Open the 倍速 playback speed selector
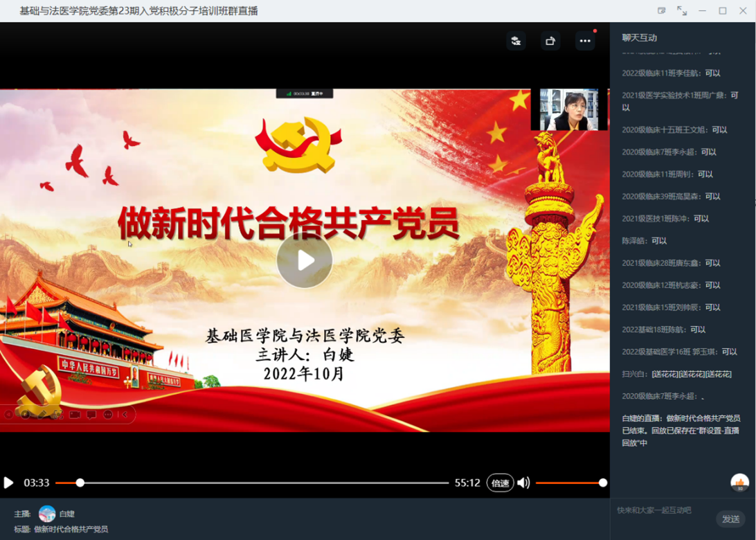Screen dimensions: 756x540 tap(500, 483)
